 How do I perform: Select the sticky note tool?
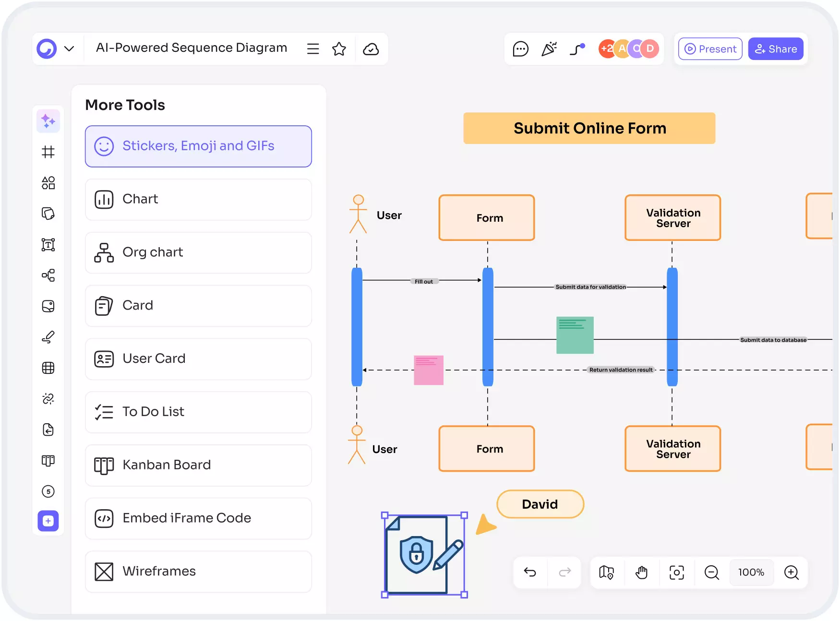48,214
